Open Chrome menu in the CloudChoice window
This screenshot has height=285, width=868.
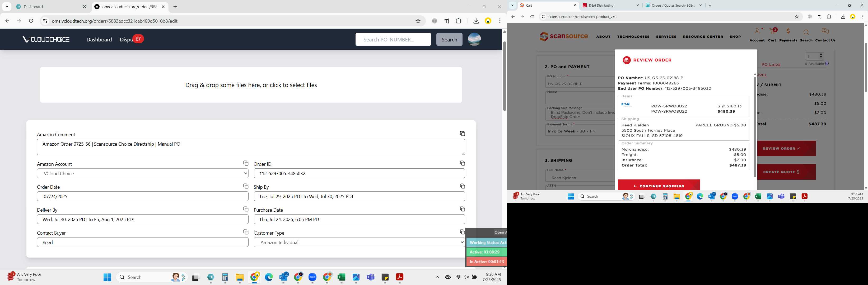[500, 21]
